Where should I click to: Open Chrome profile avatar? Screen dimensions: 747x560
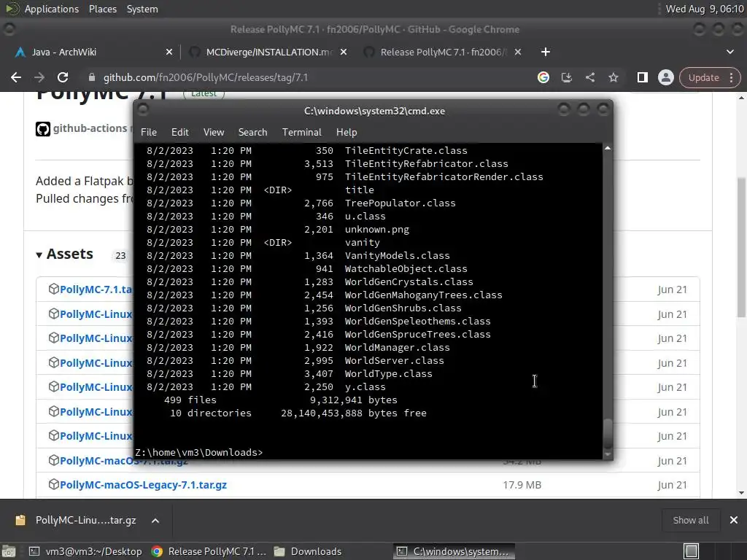tap(665, 77)
